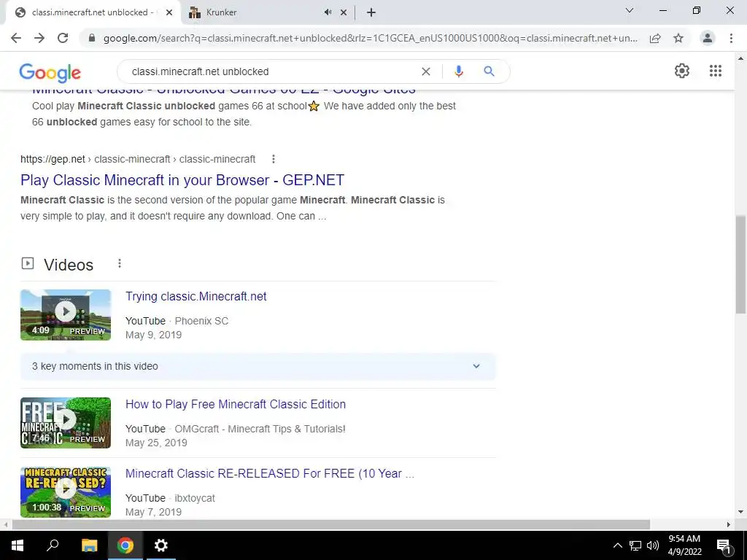Open Minecraft Classic RE-RELEASED For FREE video

[270, 473]
